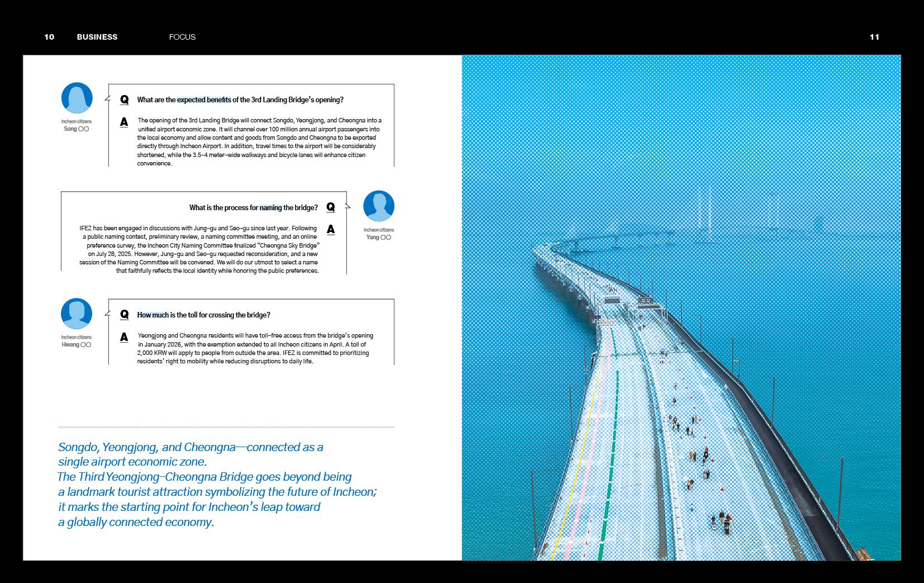Click the Yang citizen avatar icon

(x=379, y=206)
